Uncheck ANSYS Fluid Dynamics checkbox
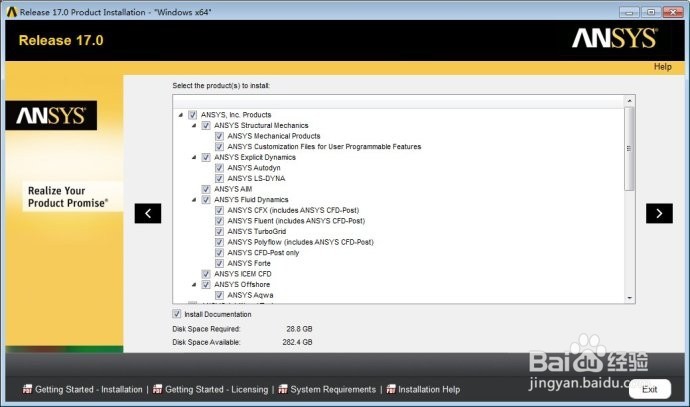 206,199
